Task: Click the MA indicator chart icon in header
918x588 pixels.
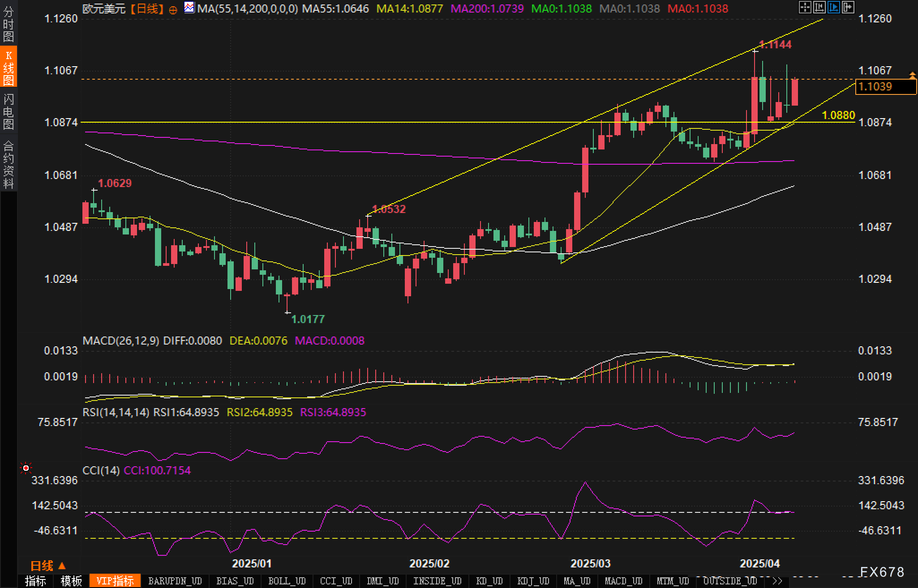Action: click(189, 8)
